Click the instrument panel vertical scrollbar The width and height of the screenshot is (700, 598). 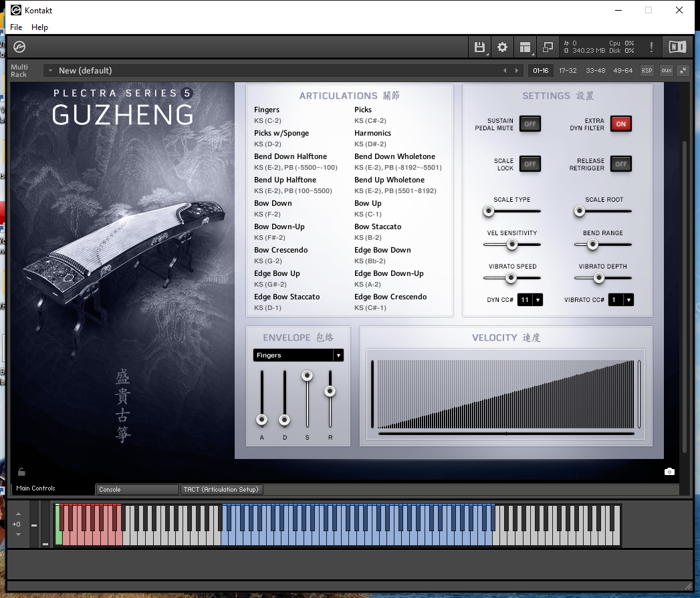[685, 297]
